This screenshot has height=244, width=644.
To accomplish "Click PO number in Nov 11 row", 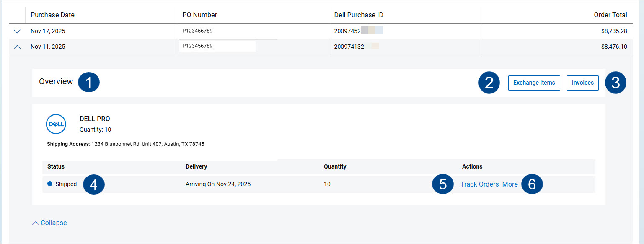I will (197, 46).
